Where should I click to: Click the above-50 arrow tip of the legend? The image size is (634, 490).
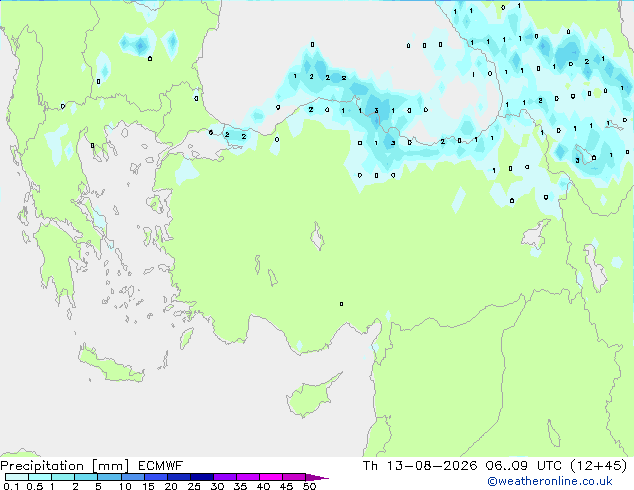(317, 477)
